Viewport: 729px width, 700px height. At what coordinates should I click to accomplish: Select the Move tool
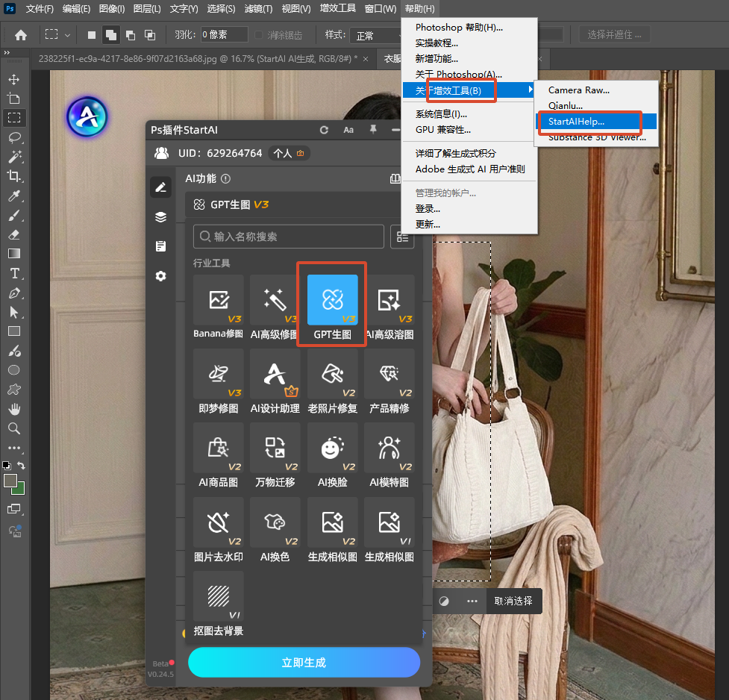tap(14, 79)
